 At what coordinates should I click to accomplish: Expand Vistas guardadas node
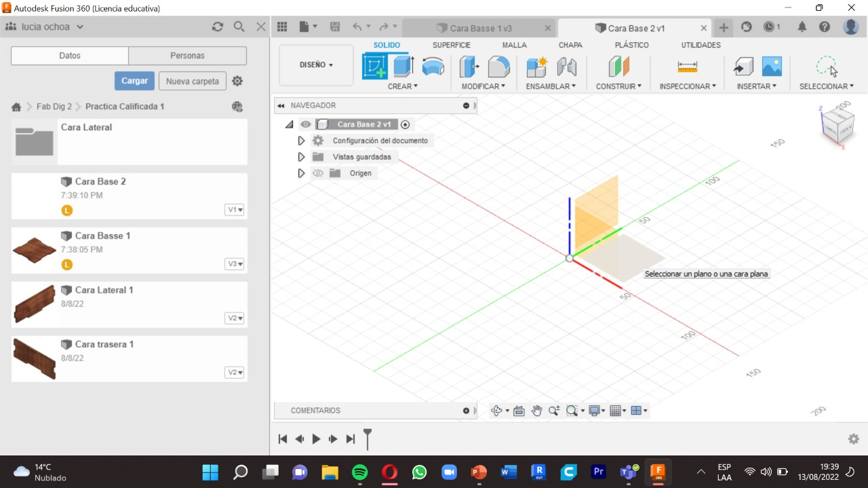[x=301, y=157]
